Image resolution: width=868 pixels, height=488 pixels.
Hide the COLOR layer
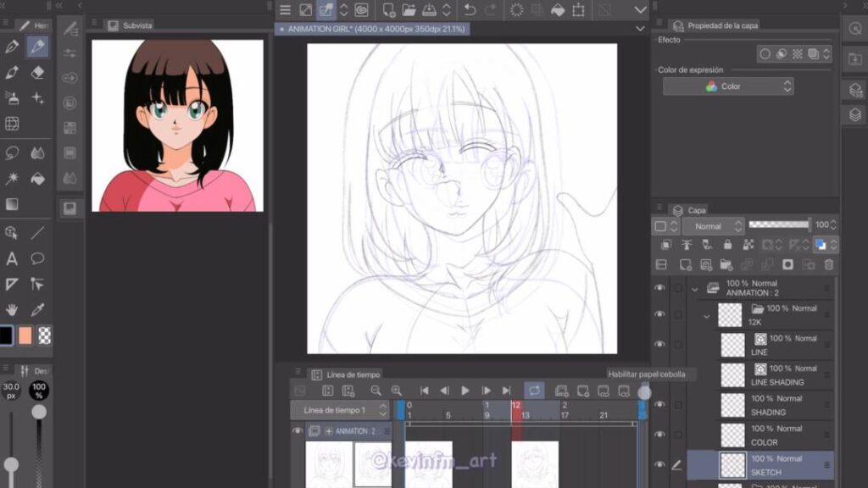coord(659,435)
